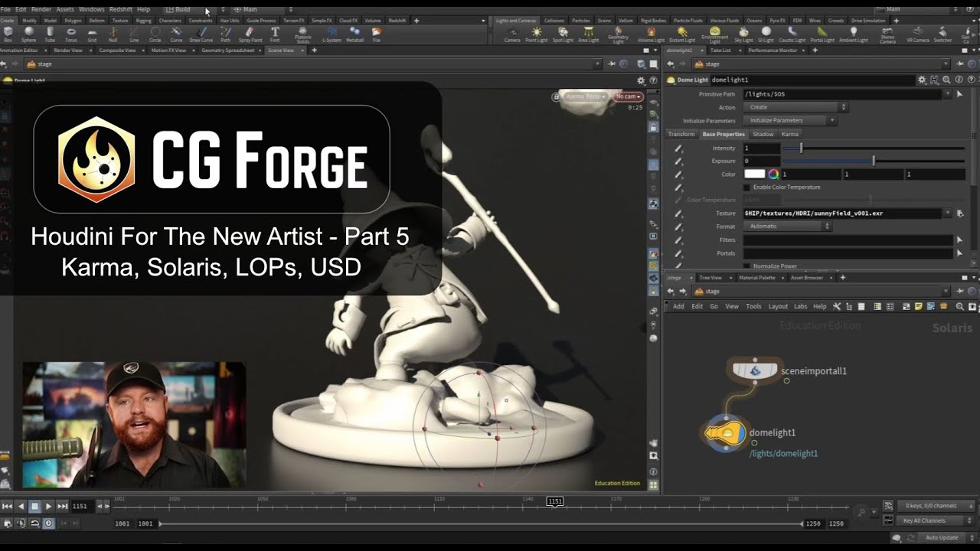
Task: Open the color wheel picker for Color
Action: click(773, 174)
